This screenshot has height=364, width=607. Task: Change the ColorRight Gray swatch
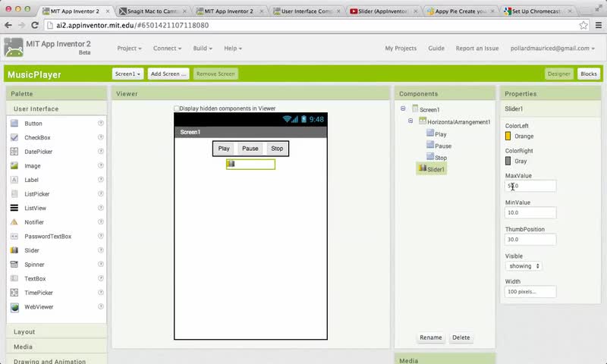click(508, 161)
